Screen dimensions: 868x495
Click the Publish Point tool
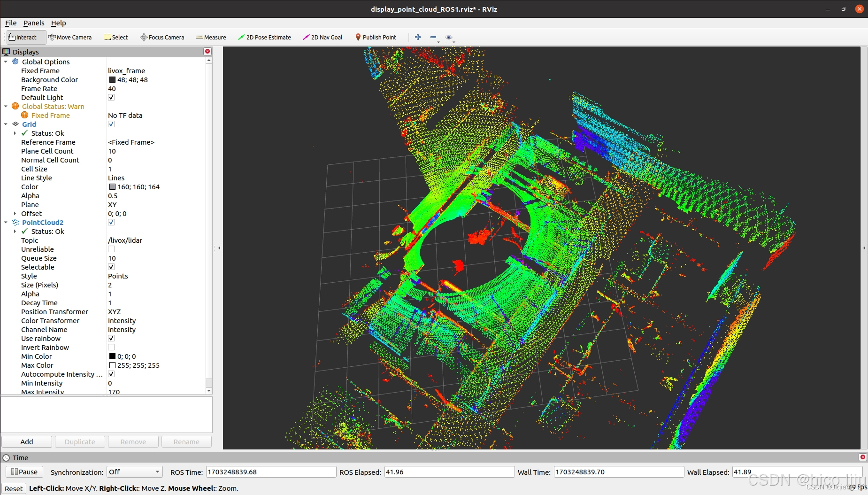(x=376, y=37)
